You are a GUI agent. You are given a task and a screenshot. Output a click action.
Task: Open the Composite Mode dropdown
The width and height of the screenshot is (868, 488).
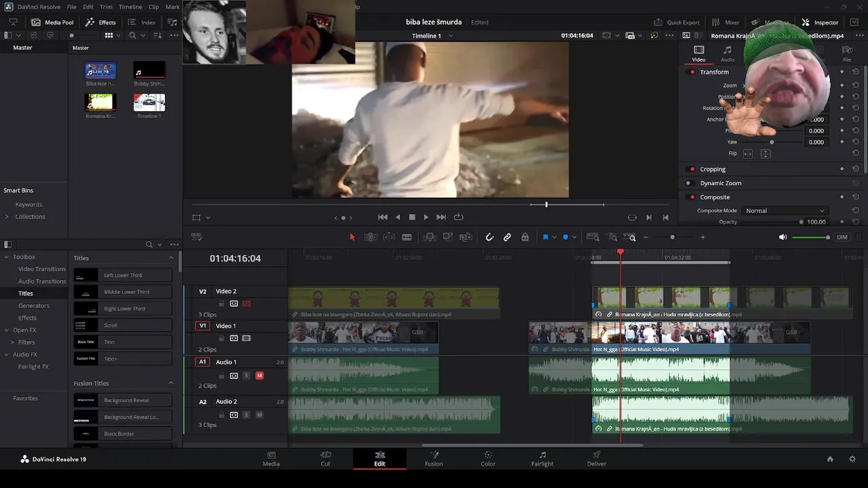(785, 211)
